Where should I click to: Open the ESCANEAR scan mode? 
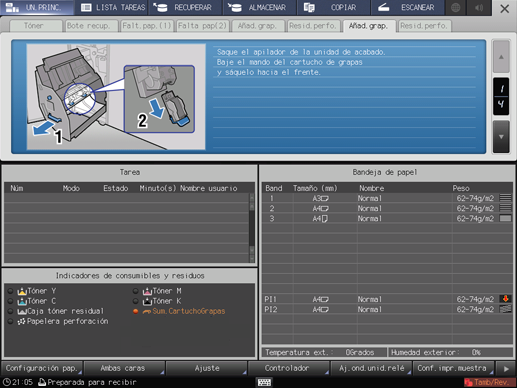point(408,8)
